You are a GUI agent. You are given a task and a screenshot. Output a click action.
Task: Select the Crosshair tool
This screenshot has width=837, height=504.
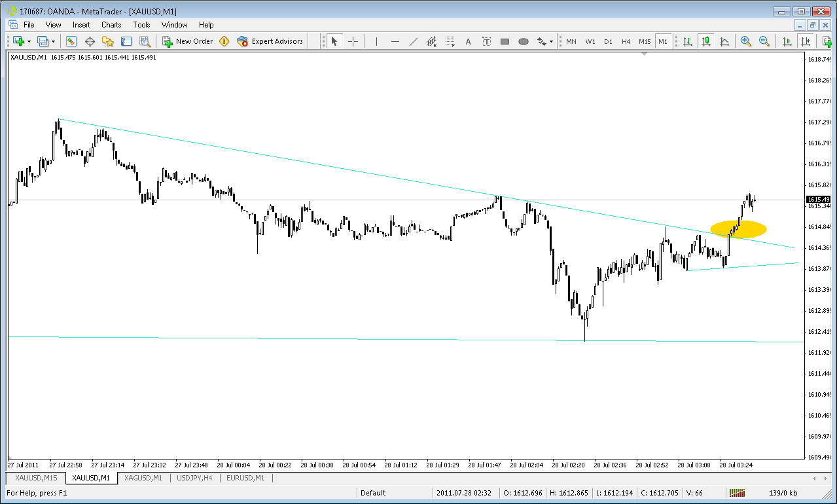coord(353,41)
